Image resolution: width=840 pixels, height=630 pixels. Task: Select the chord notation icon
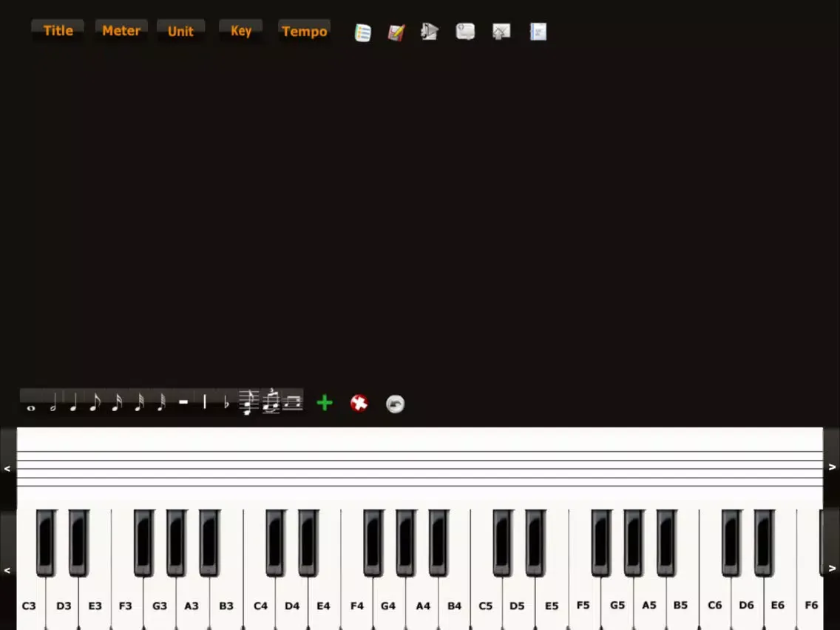click(x=248, y=402)
